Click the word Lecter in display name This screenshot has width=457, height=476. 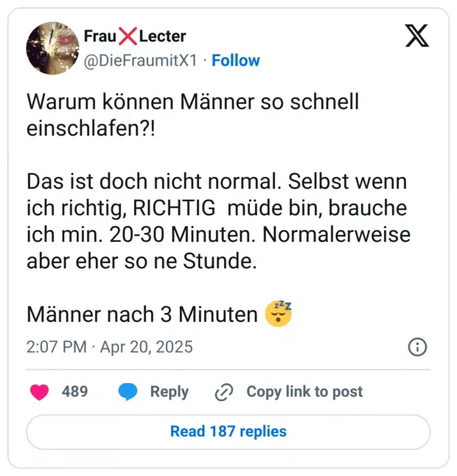pos(162,36)
